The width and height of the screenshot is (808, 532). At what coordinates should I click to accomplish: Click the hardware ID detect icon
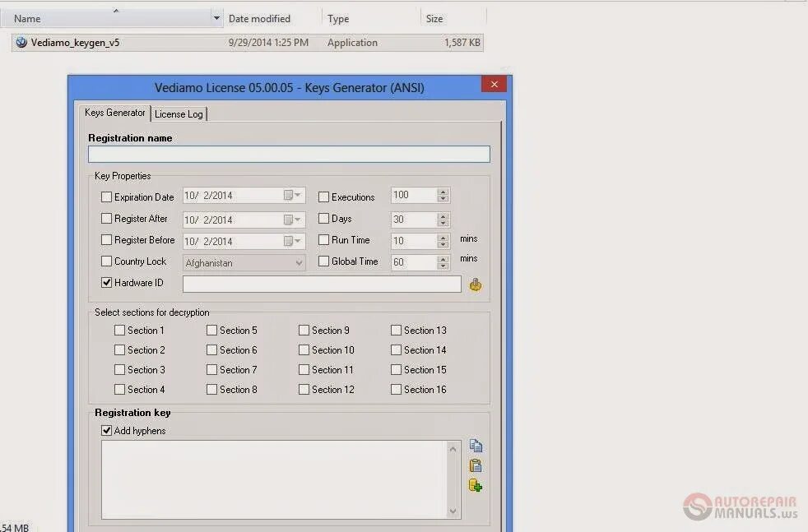pyautogui.click(x=475, y=285)
